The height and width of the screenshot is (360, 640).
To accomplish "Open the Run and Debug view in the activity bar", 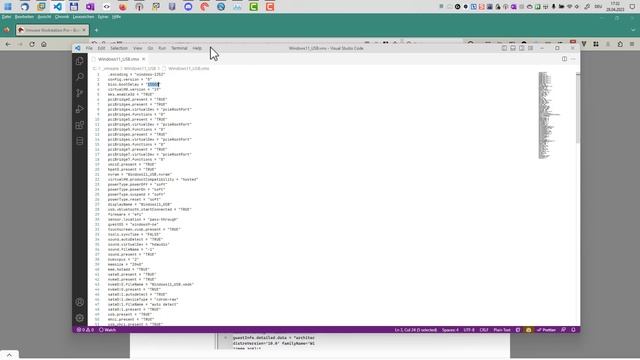I will click(x=80, y=109).
